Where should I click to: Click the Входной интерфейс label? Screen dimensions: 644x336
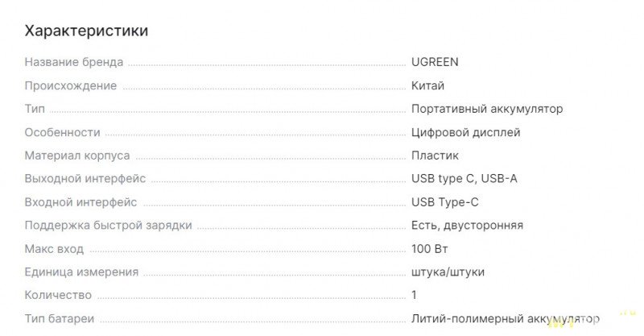tap(80, 202)
